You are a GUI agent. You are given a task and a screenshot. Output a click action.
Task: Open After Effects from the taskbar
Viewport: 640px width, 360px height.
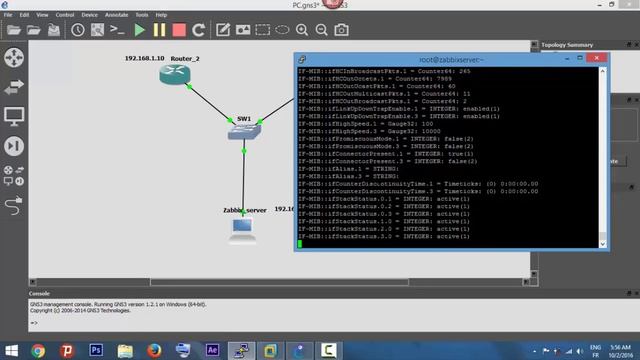212,351
